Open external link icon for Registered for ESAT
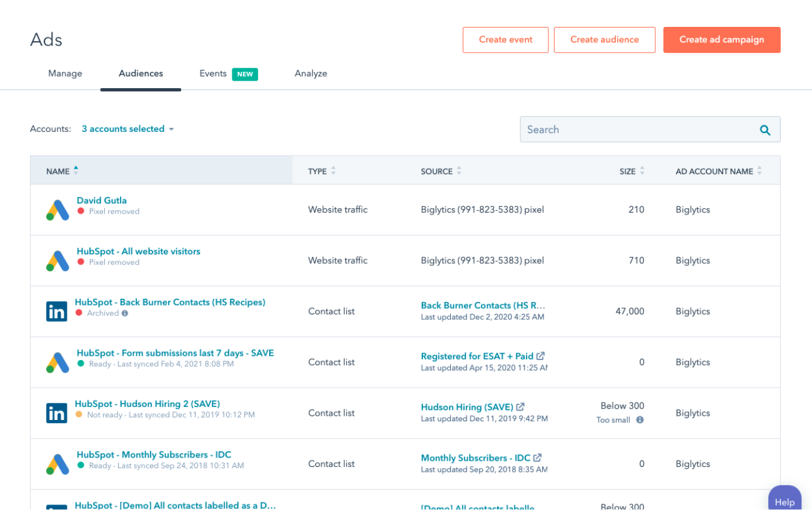This screenshot has width=812, height=525. coord(540,356)
